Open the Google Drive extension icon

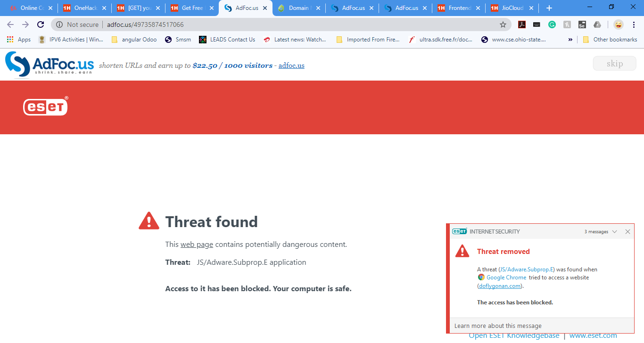coord(597,24)
